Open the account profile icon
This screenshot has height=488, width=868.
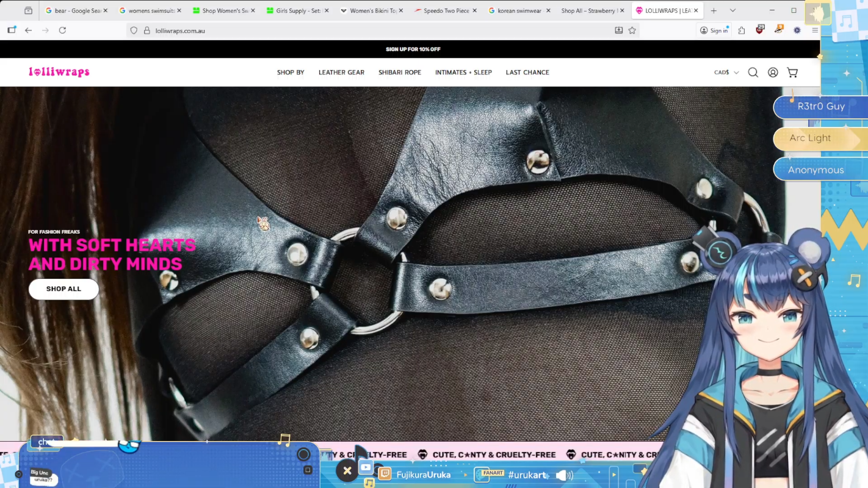(773, 73)
